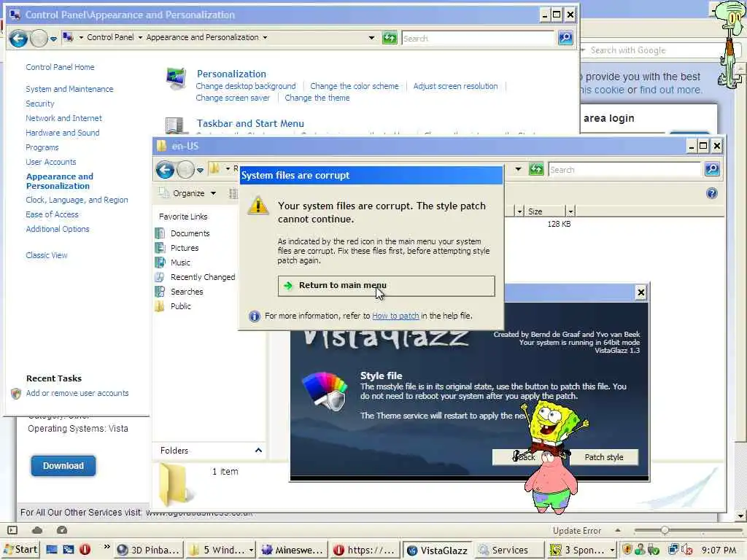Adjust the browser zoom slider
This screenshot has height=560, width=747.
click(665, 530)
